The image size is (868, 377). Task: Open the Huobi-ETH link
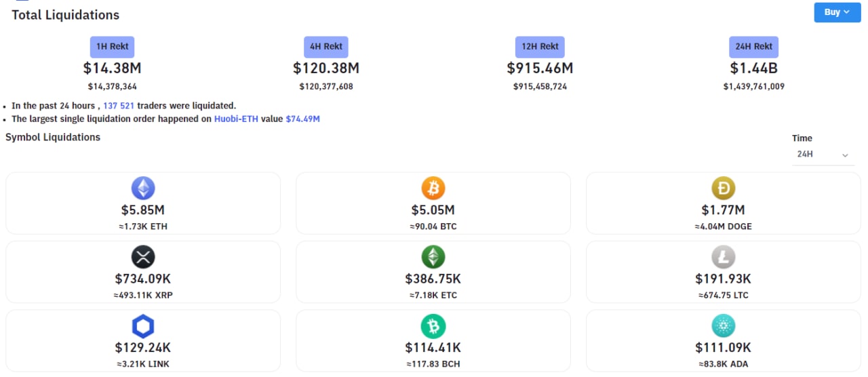236,119
